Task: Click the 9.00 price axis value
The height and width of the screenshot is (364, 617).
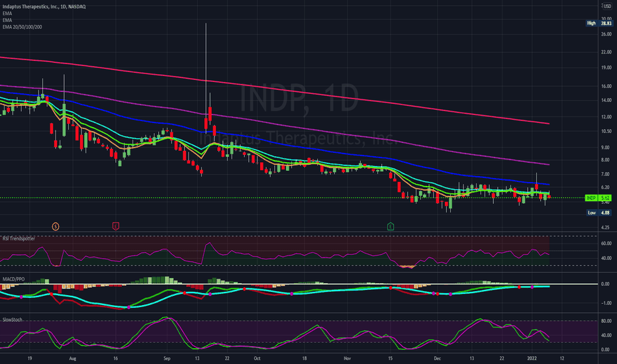Action: (x=606, y=148)
